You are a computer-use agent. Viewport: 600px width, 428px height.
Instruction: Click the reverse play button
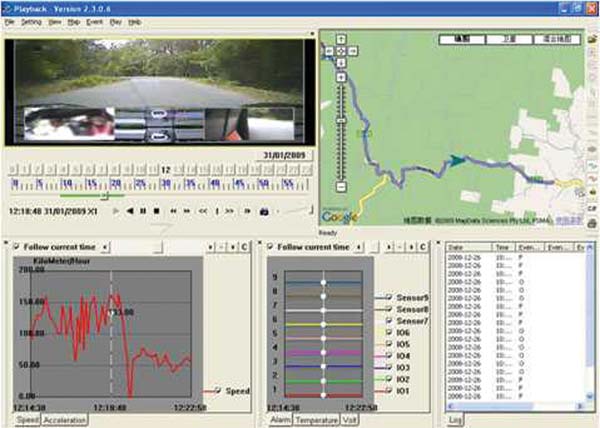coord(130,211)
